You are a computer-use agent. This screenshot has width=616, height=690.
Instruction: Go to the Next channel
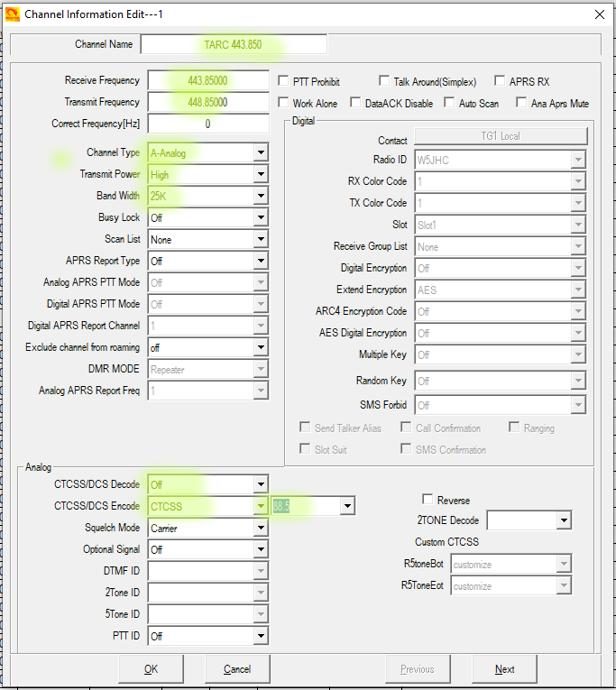[x=505, y=669]
